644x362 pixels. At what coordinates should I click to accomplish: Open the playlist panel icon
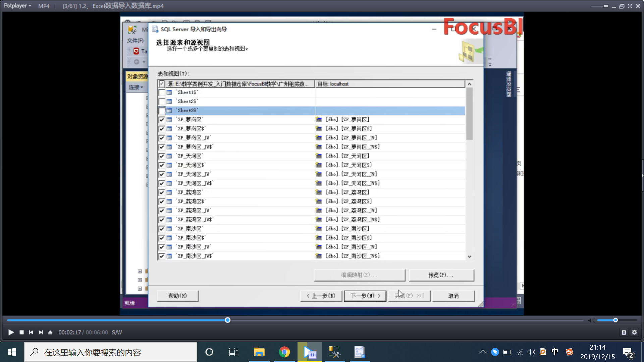tap(624, 332)
